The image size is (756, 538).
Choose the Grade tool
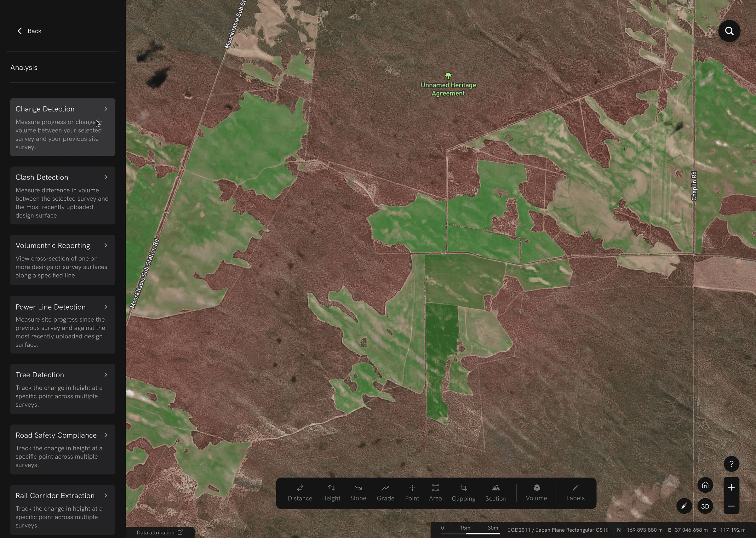(385, 493)
